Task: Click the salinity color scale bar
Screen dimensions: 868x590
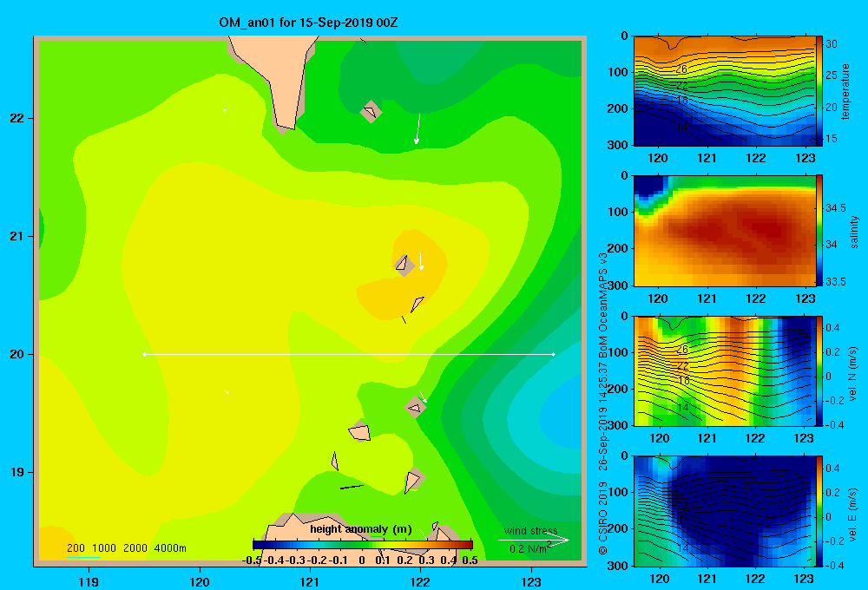Action: click(819, 231)
